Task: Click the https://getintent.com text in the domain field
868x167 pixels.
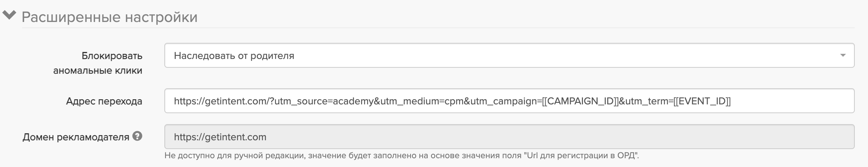Action: click(x=220, y=137)
